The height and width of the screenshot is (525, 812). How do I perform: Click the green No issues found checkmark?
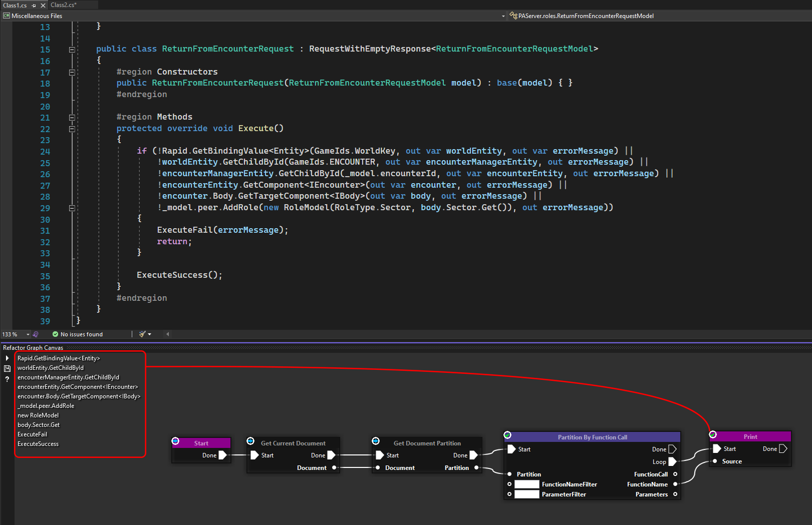tap(55, 334)
